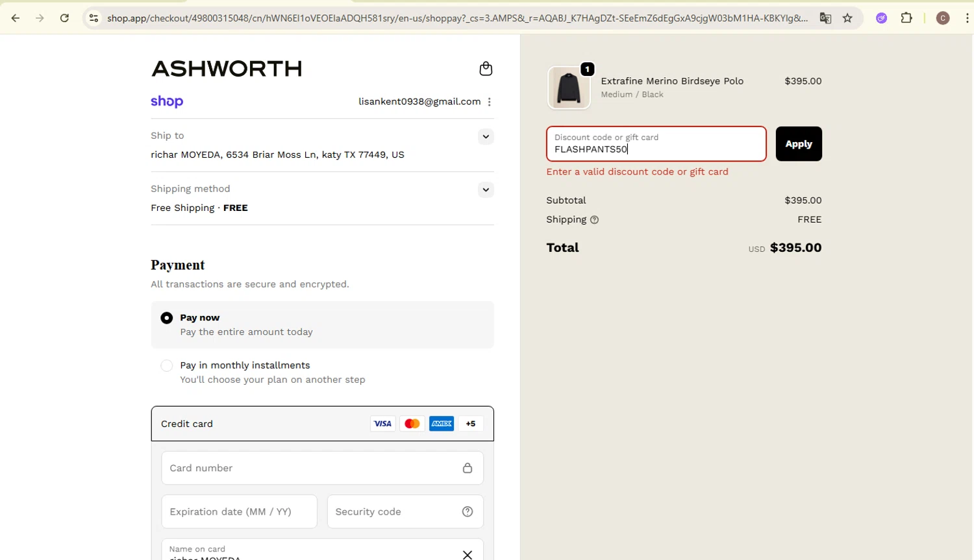Open the Chrome profile avatar
The image size is (974, 560).
click(943, 18)
